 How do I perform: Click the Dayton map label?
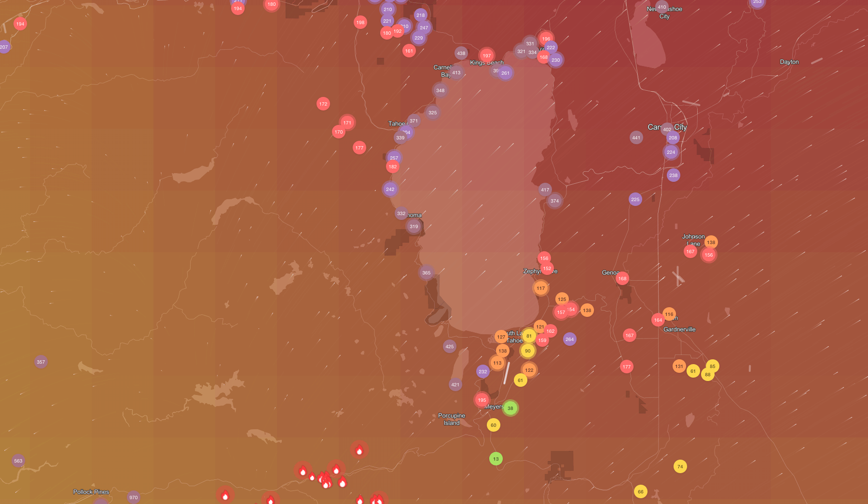[x=789, y=62]
